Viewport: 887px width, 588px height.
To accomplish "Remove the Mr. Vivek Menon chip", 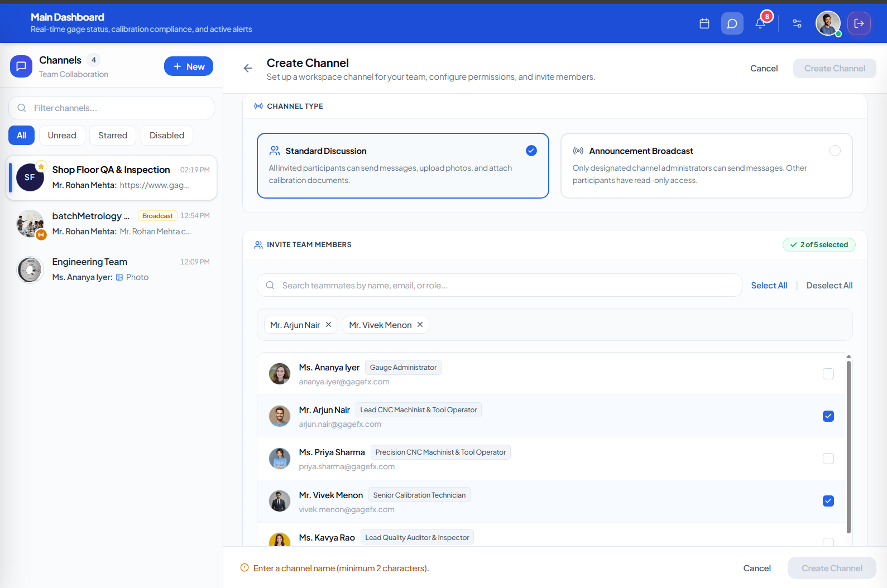I will tap(420, 325).
